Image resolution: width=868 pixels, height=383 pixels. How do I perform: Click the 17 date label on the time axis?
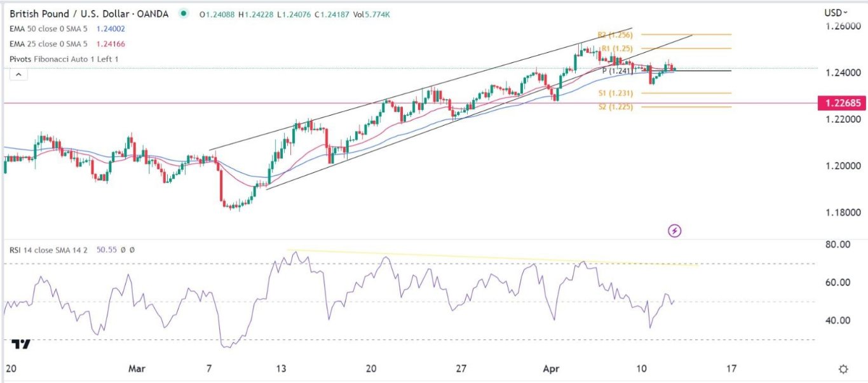point(731,368)
